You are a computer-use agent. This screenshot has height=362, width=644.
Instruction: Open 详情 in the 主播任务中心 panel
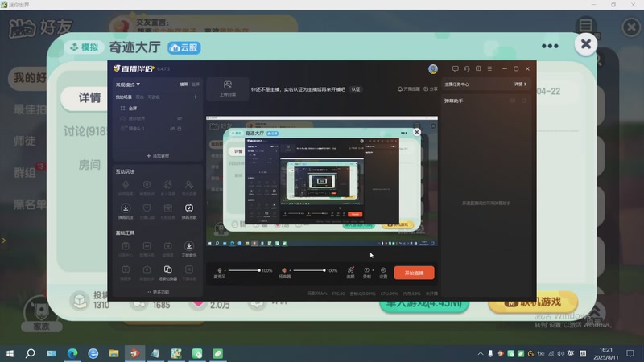tap(520, 84)
